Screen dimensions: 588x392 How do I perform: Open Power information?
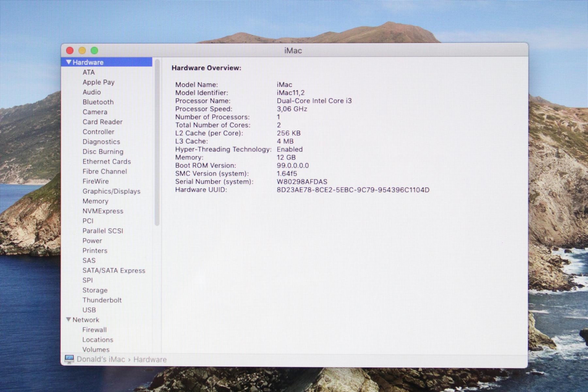[x=92, y=241]
